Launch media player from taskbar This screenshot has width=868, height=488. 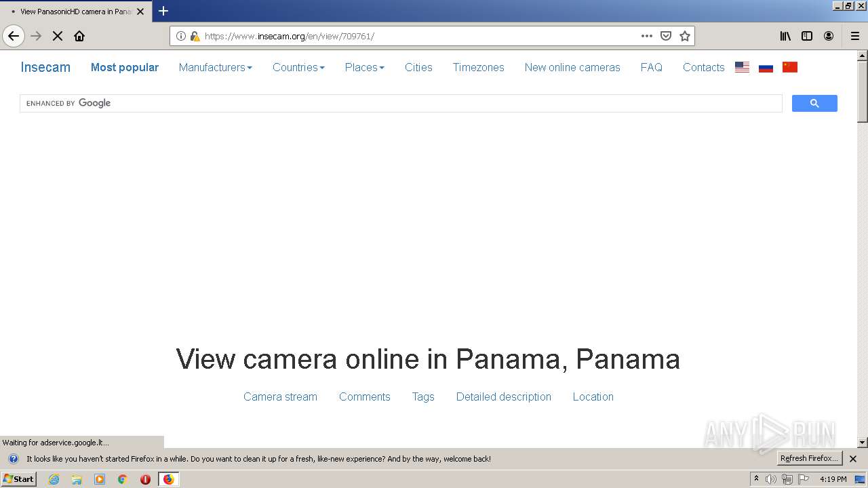[x=100, y=479]
